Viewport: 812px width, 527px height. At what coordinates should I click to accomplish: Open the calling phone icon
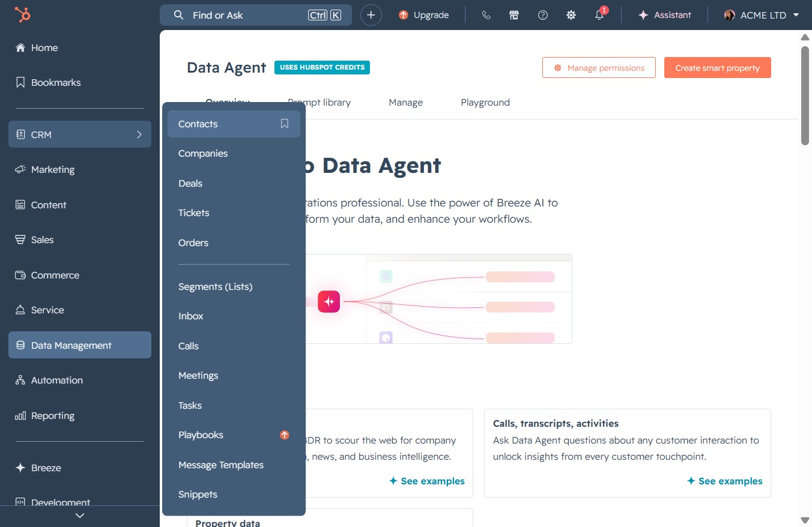(x=486, y=15)
